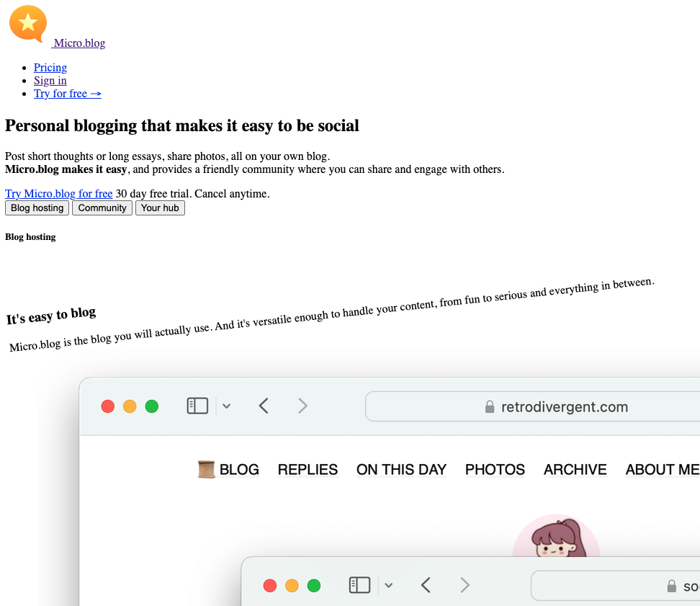Click 'Post short thoughts or long essays' line
700x606 pixels.
(x=167, y=156)
